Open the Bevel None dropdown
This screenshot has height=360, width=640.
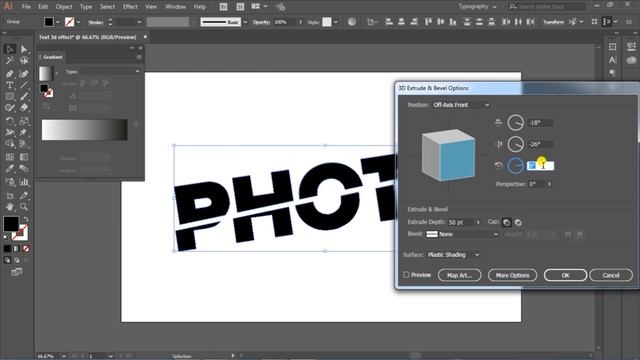[462, 234]
